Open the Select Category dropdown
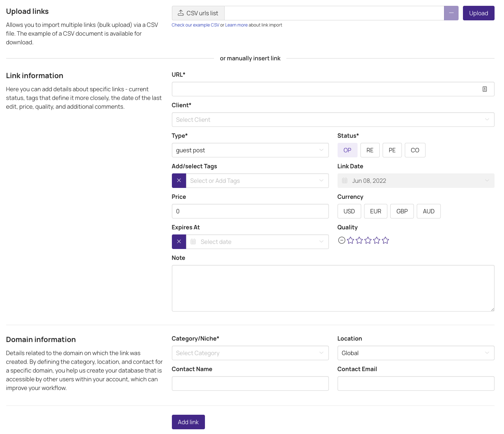Image resolution: width=504 pixels, height=434 pixels. point(250,353)
